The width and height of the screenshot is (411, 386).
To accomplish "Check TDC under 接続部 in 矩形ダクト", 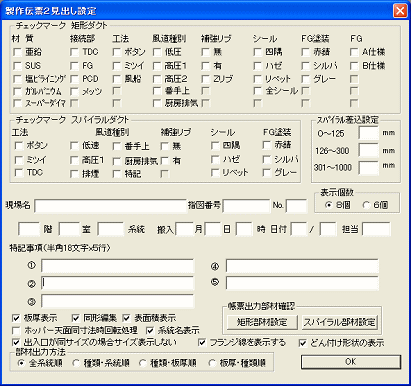I will 75,52.
